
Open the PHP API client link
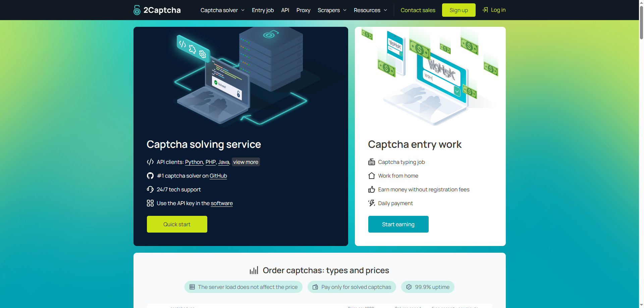210,162
